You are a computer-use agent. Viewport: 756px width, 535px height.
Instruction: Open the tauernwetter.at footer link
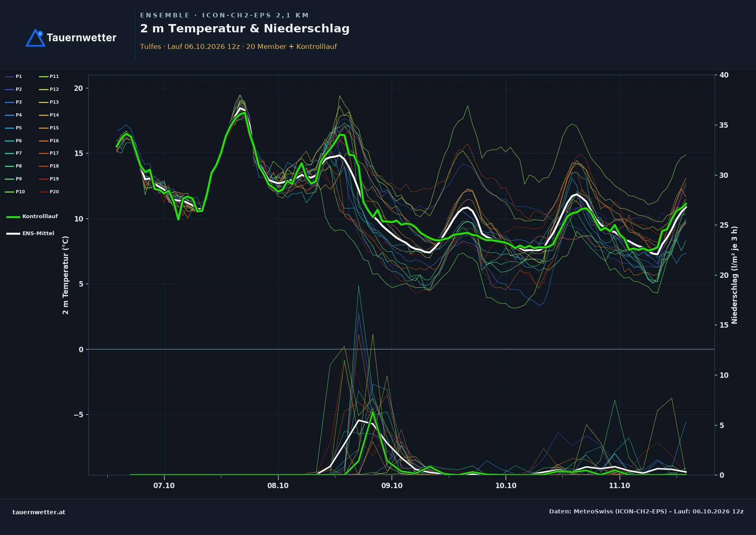pyautogui.click(x=39, y=512)
